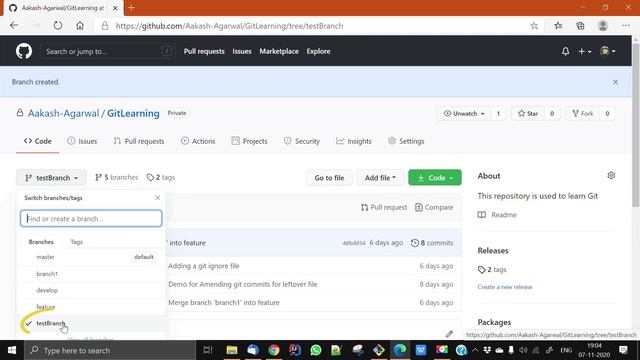Select the master branch

[91, 257]
